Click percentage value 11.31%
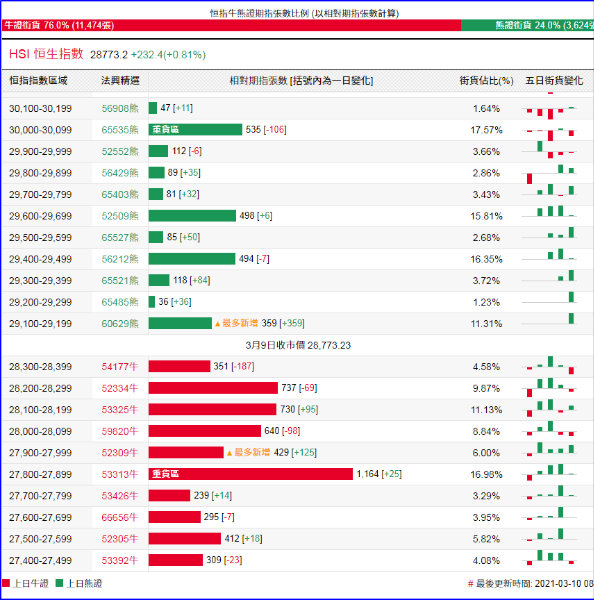The image size is (594, 600). pos(486,324)
